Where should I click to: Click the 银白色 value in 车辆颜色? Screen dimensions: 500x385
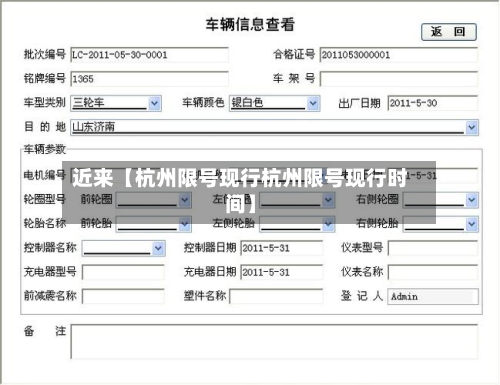click(x=247, y=102)
